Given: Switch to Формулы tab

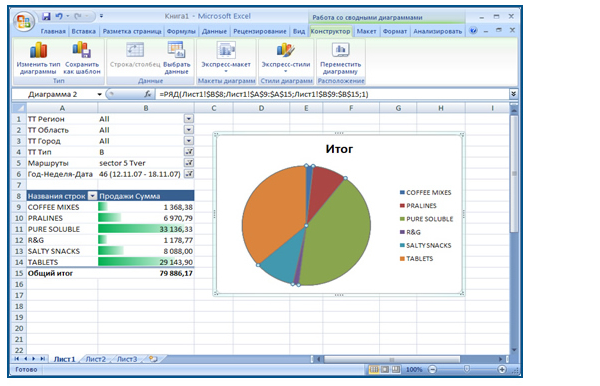Looking at the screenshot, I should [x=181, y=31].
